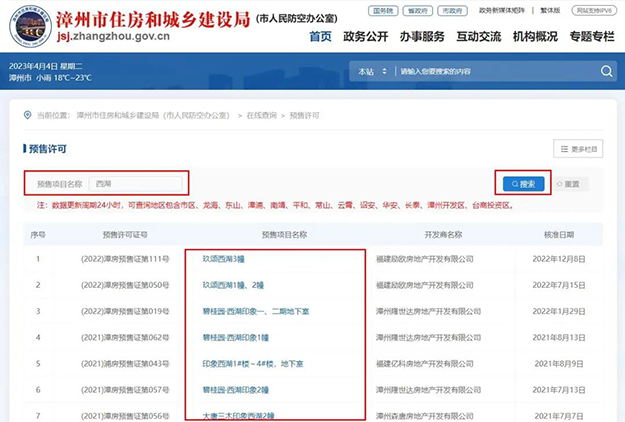
Task: Switch to 繁体版 version
Action: click(550, 10)
